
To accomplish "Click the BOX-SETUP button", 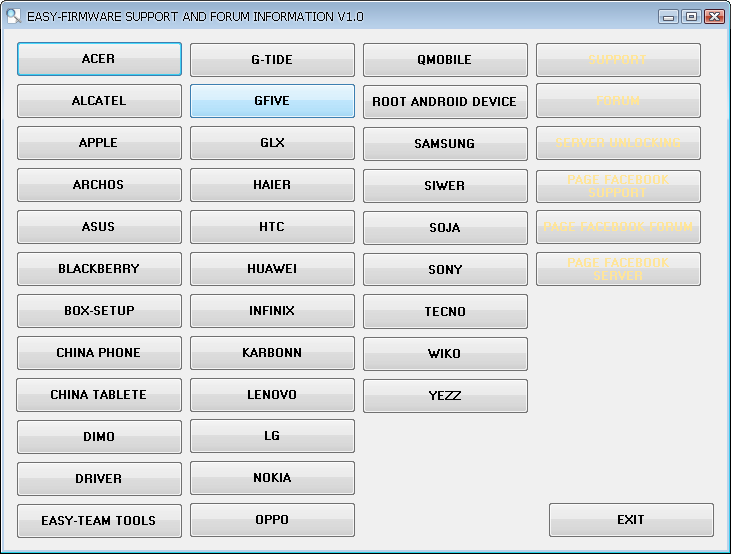I will [x=99, y=311].
